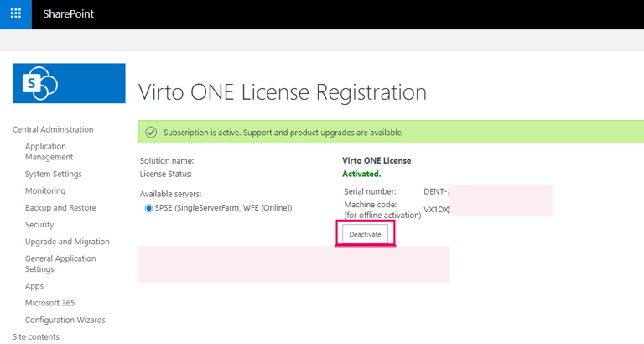Click the green 'Activated.' status text
Viewport: 644px width, 344px height.
coord(361,174)
